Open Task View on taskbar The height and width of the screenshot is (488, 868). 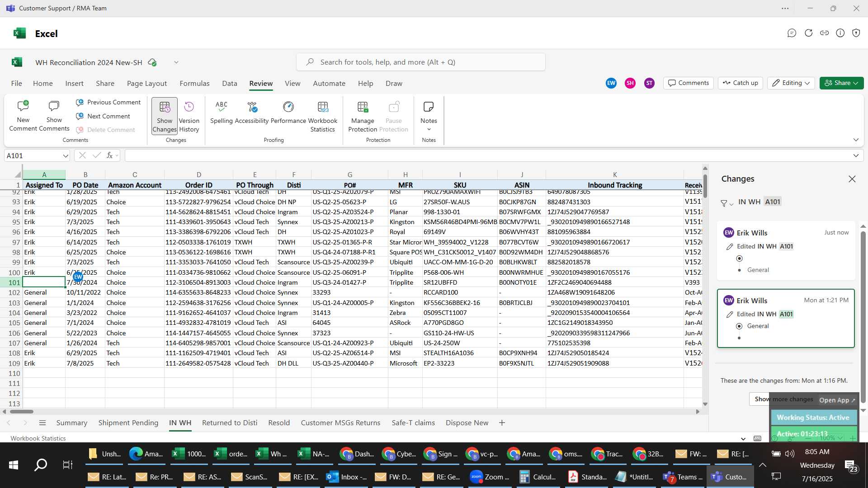pyautogui.click(x=67, y=465)
